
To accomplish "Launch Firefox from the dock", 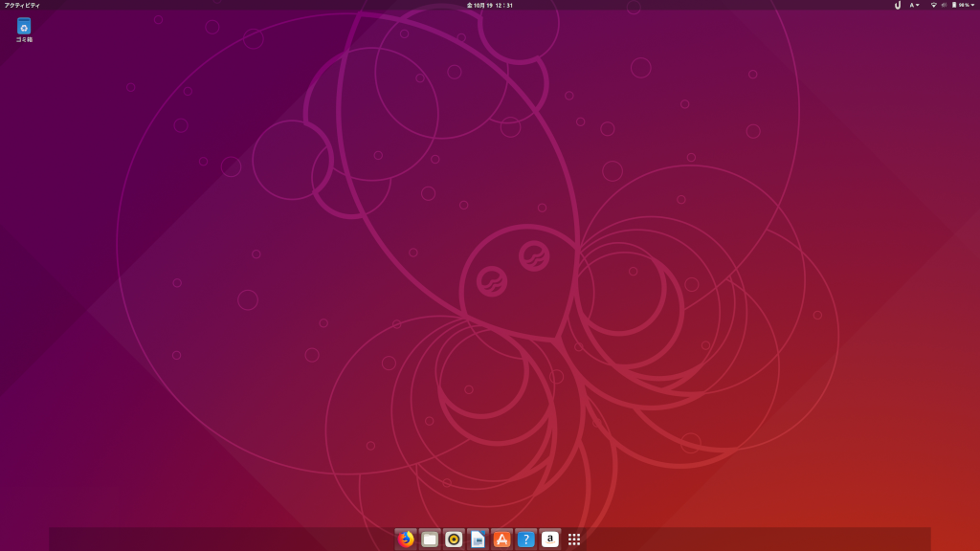I will pyautogui.click(x=406, y=540).
